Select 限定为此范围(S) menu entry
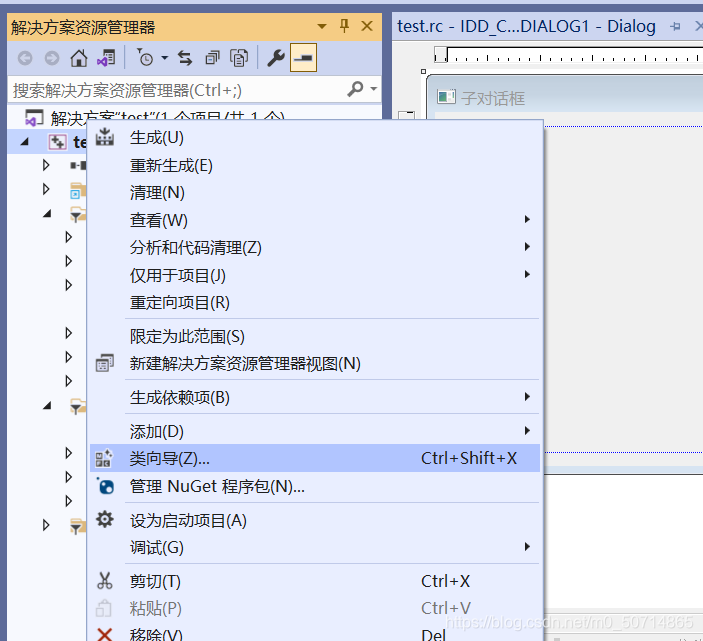Image resolution: width=703 pixels, height=641 pixels. pos(314,336)
